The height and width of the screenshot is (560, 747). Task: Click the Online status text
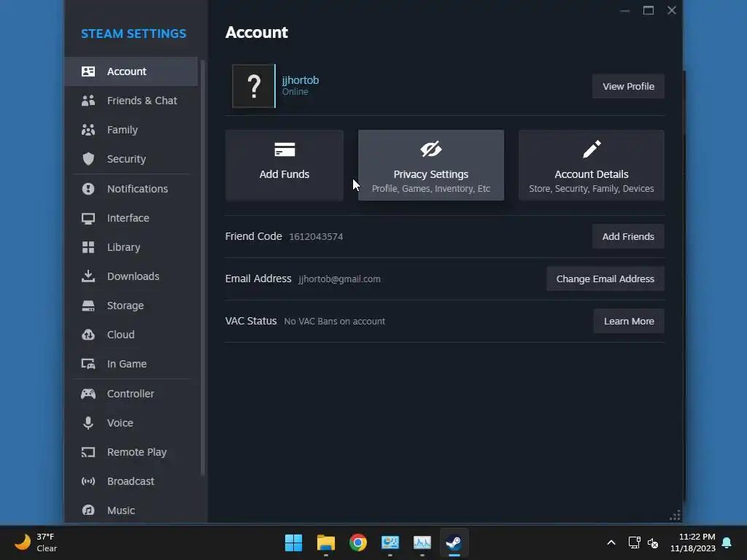(295, 91)
